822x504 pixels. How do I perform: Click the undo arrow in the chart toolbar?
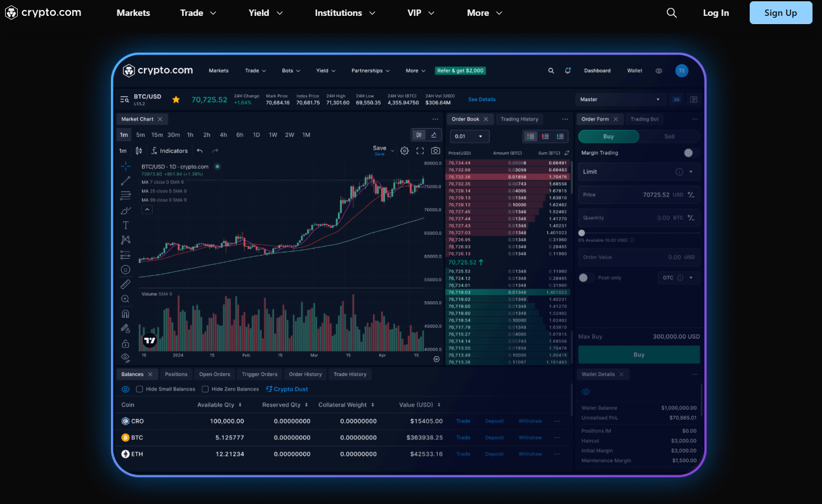(200, 151)
